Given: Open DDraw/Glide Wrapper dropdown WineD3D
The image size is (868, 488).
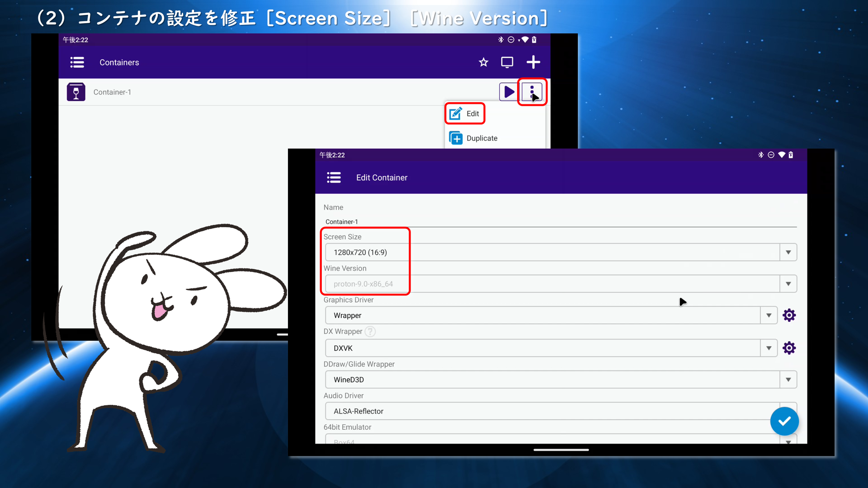Looking at the screenshot, I should pos(561,380).
